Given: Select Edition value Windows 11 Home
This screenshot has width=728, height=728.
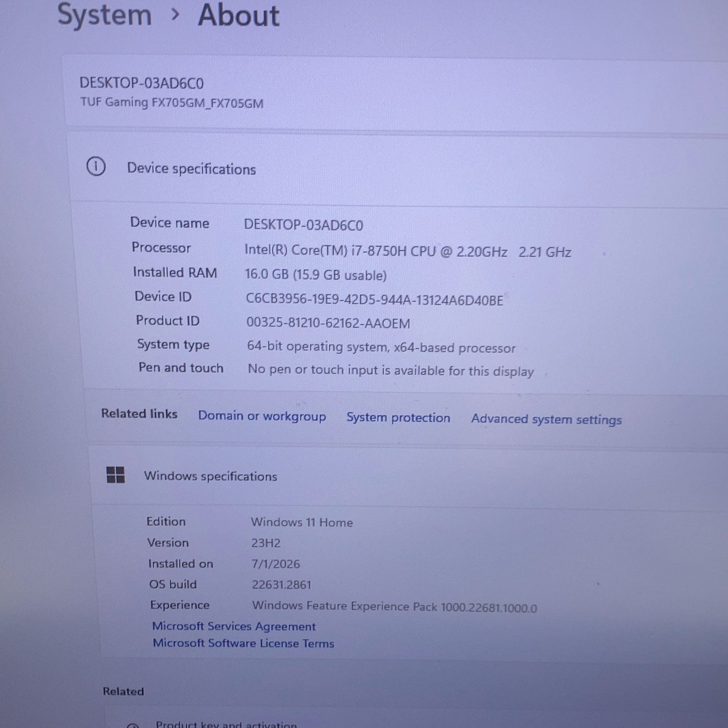Looking at the screenshot, I should tap(302, 522).
